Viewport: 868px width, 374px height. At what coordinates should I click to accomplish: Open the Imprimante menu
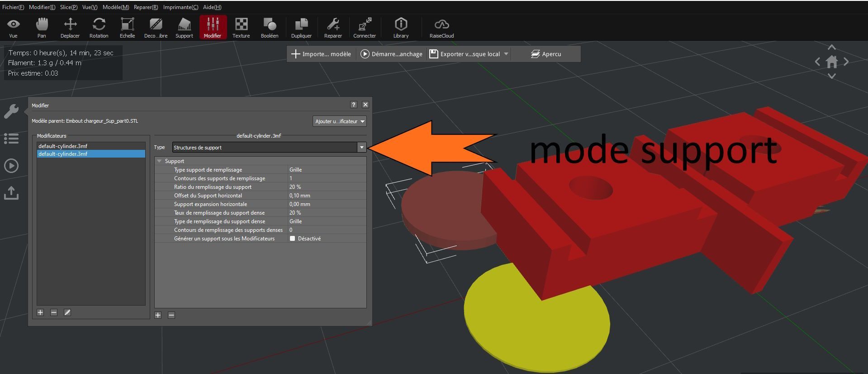(180, 7)
